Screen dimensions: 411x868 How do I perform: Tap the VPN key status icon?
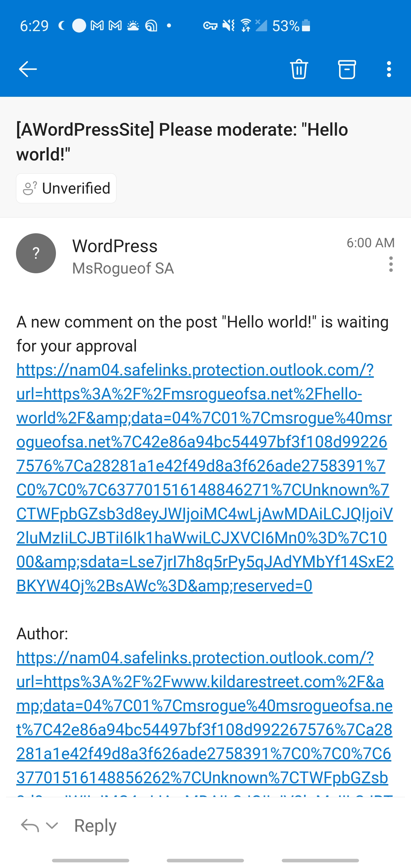click(210, 26)
